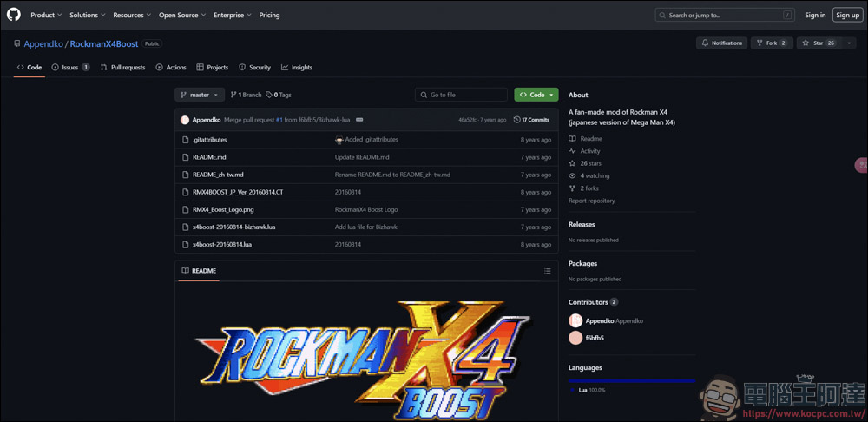This screenshot has width=868, height=422.
Task: Open the README outline list icon
Action: coord(548,271)
